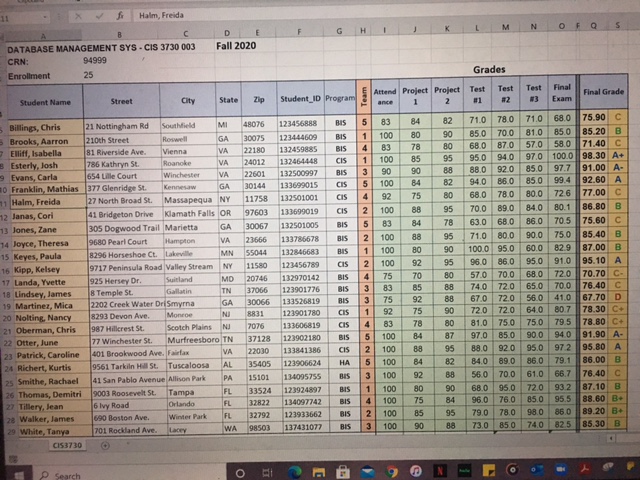Launch Google Chrome from taskbar
The width and height of the screenshot is (640, 480).
(x=391, y=472)
